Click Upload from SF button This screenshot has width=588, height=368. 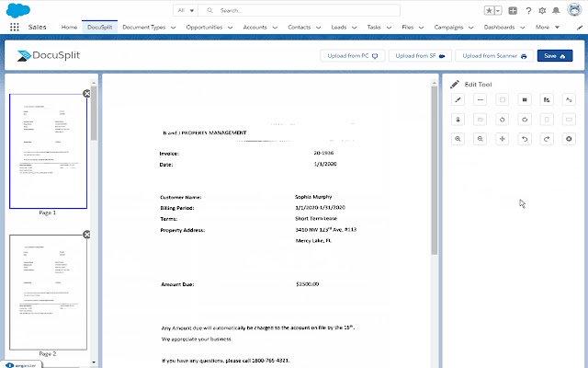point(420,55)
